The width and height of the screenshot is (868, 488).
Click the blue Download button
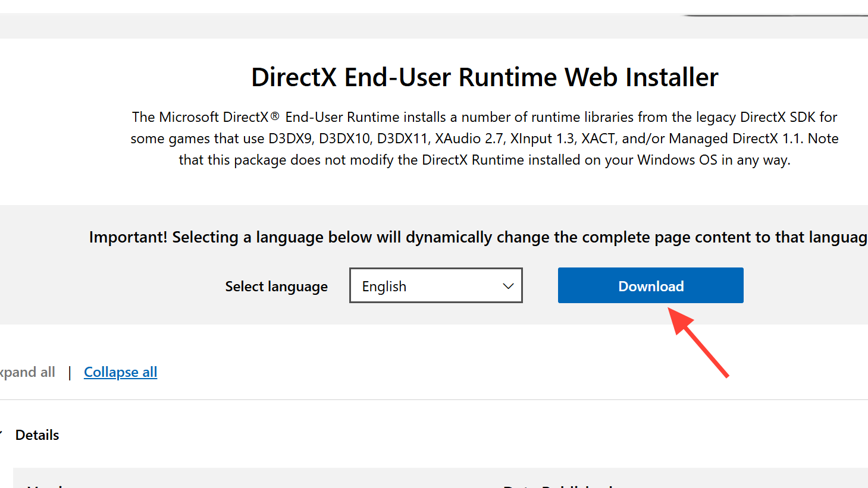click(x=650, y=285)
